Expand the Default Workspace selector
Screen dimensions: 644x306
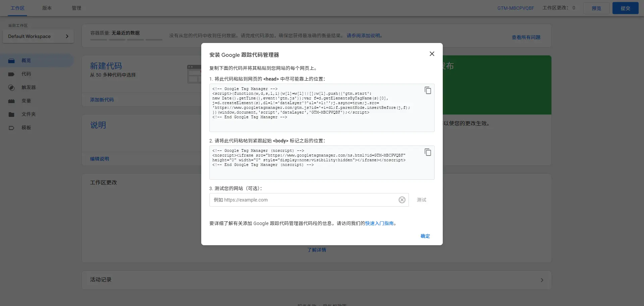click(38, 36)
